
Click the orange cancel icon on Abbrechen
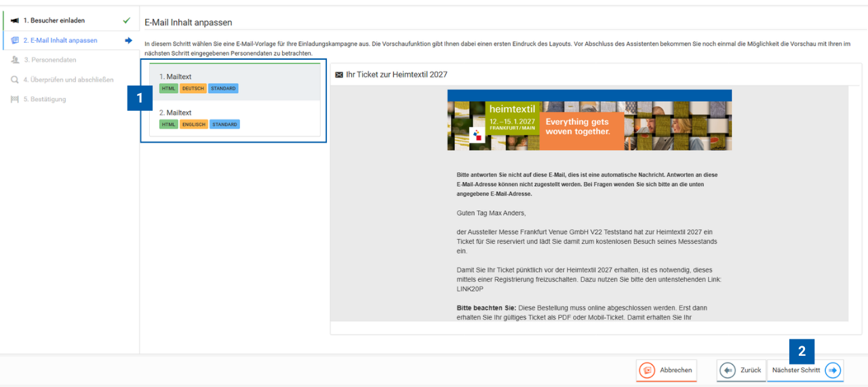[648, 371]
